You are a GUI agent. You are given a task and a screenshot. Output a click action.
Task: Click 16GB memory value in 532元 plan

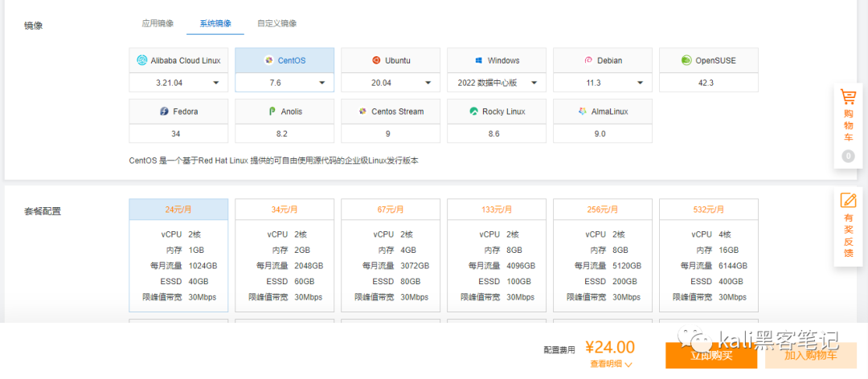(x=730, y=250)
